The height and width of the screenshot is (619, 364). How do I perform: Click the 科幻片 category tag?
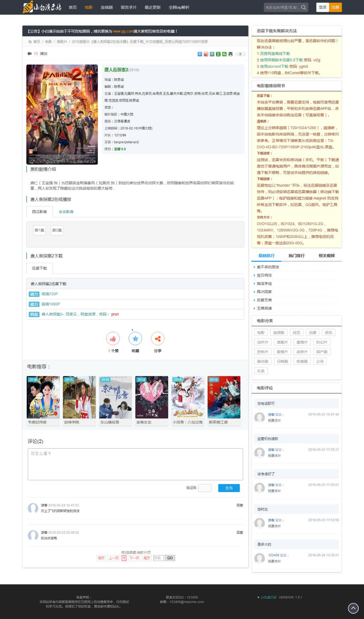[x=322, y=342]
